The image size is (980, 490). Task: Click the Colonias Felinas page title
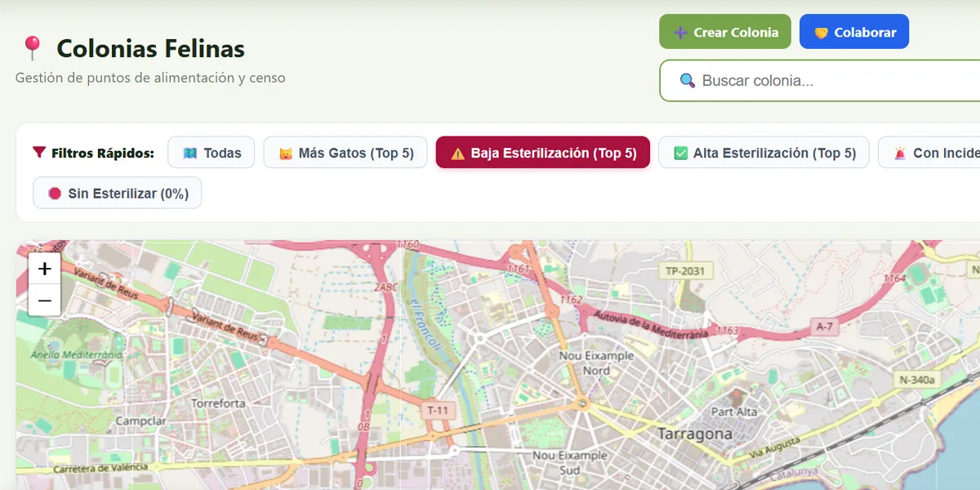[x=150, y=48]
